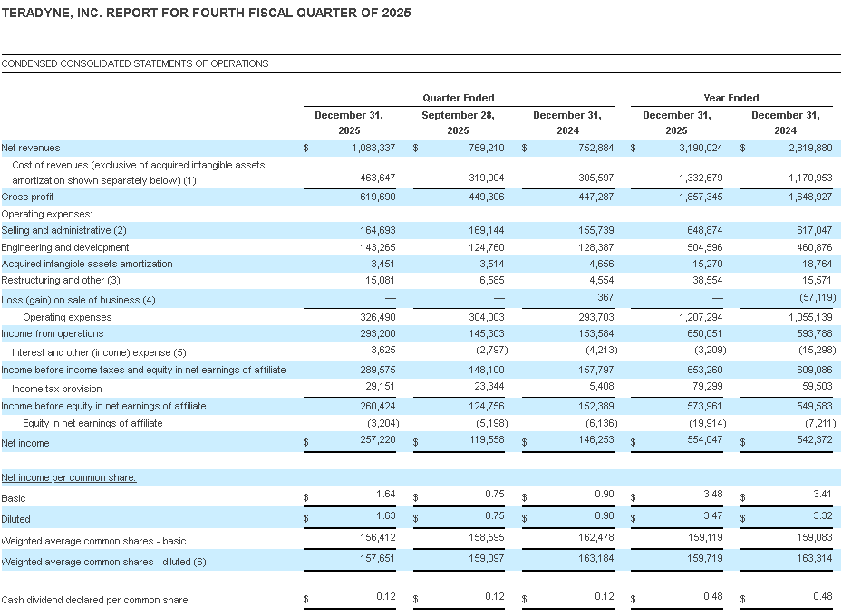Click 'Cash dividend declared per common share' label
The image size is (842, 616).
(x=94, y=601)
